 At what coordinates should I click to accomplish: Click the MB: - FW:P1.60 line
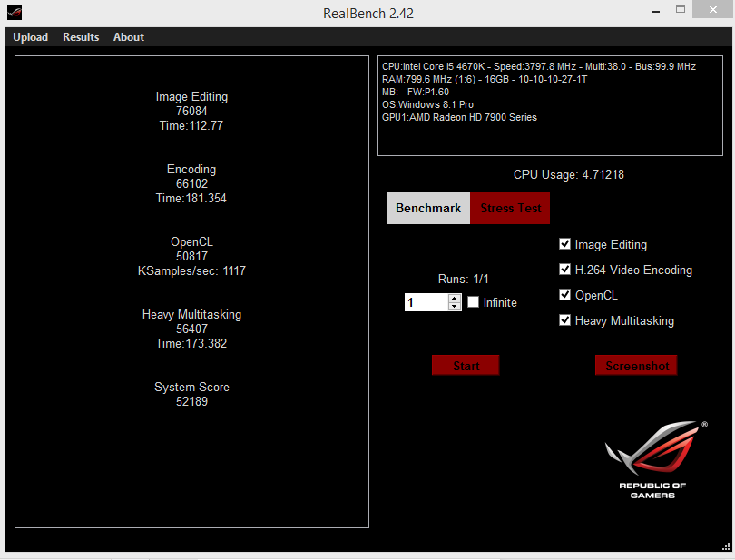pos(418,92)
